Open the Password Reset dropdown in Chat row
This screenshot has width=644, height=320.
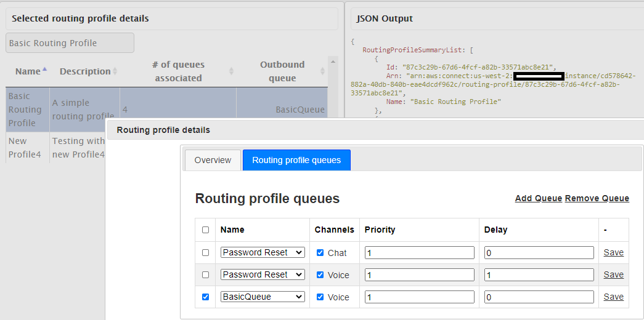(263, 252)
